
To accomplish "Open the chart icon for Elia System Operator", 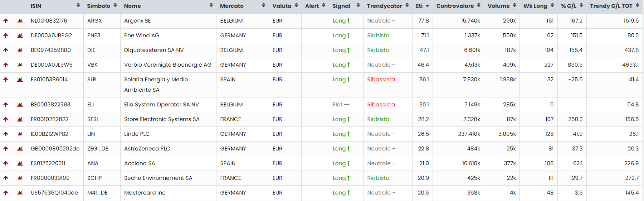I will 20,105.
